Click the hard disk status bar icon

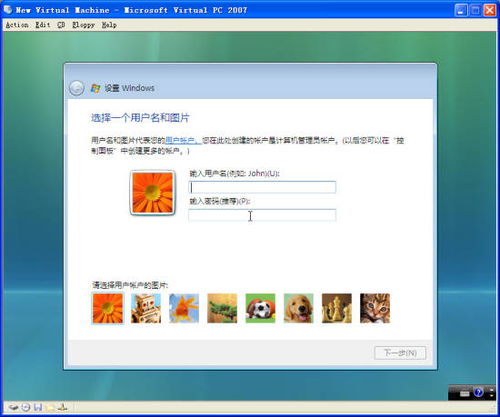click(14, 407)
